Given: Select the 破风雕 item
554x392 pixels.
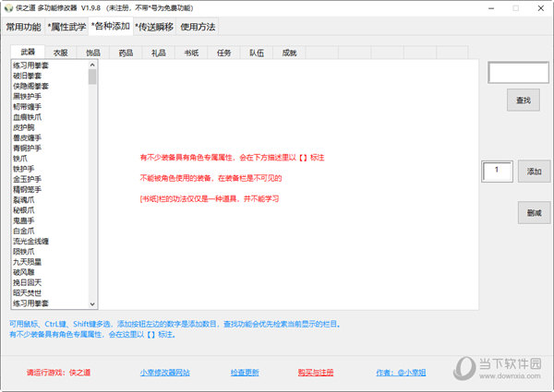Looking at the screenshot, I should [24, 272].
